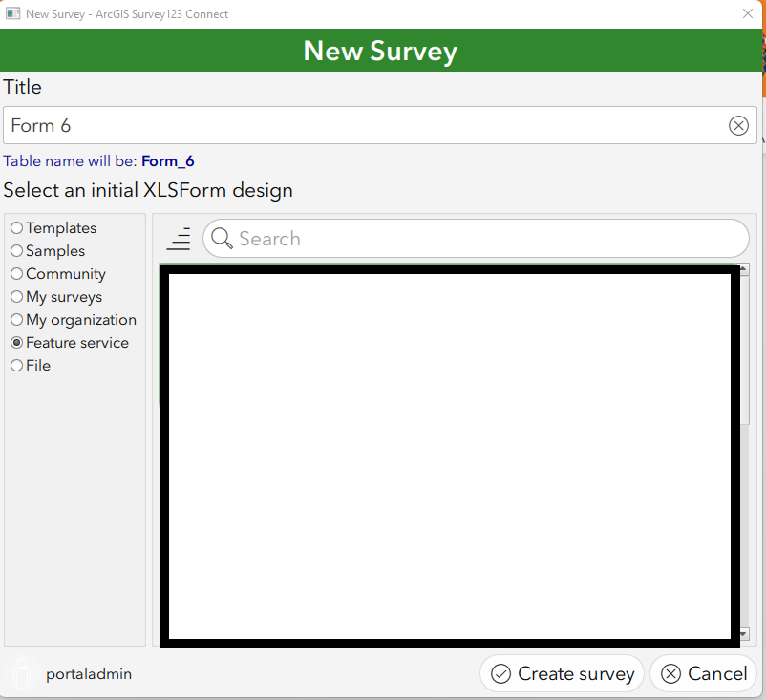Select File as the XLSForm design source
766x700 pixels.
pos(16,365)
